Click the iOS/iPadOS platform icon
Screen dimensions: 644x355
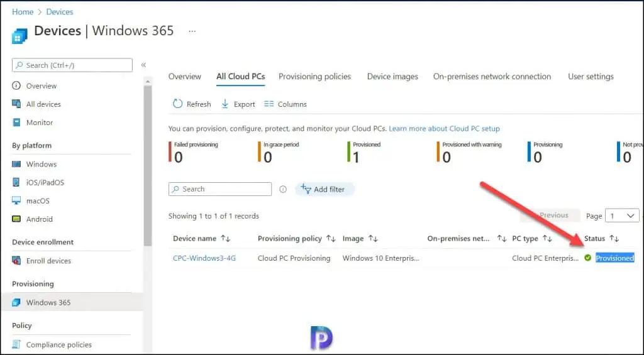16,182
